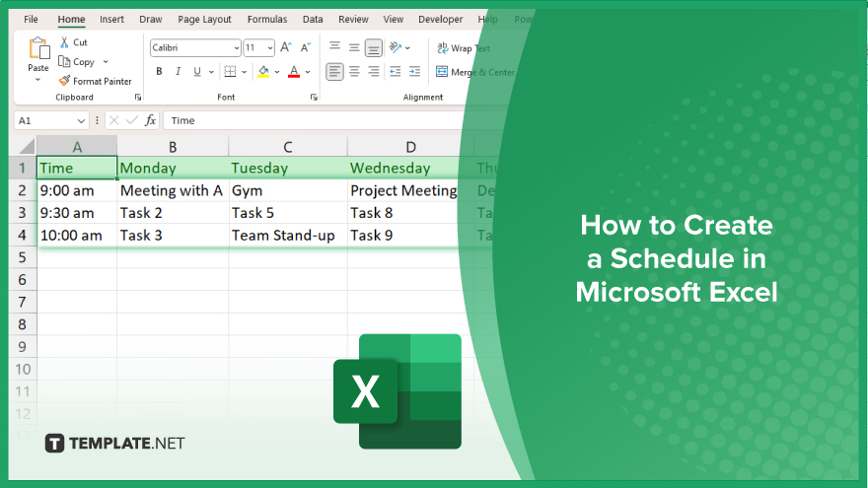Viewport: 868px width, 488px height.
Task: Toggle Bottom Align button
Action: pyautogui.click(x=374, y=47)
